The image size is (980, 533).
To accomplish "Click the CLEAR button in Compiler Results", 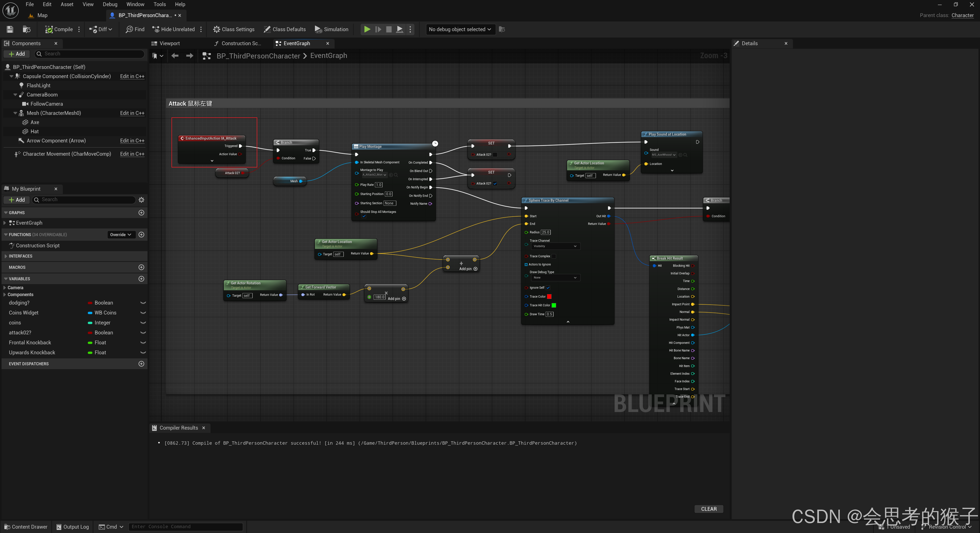I will click(708, 509).
